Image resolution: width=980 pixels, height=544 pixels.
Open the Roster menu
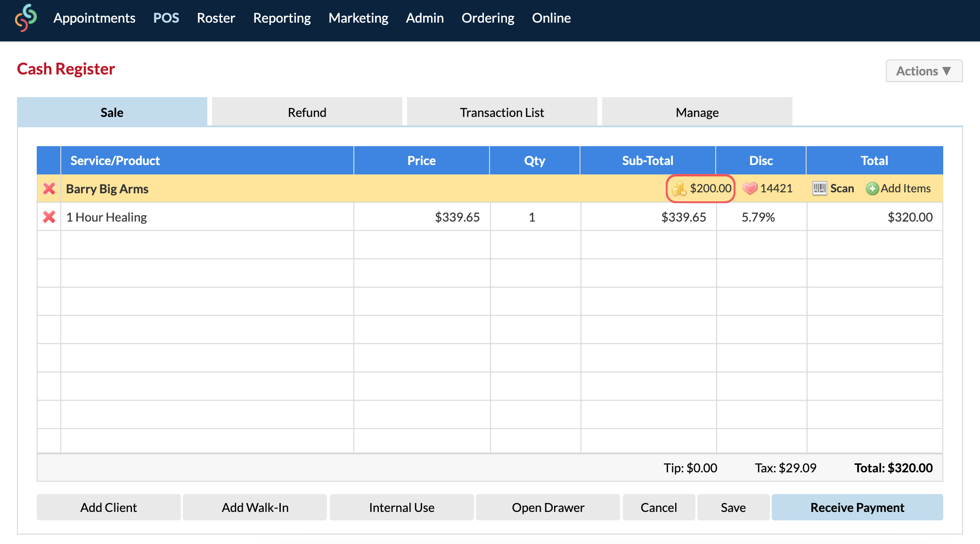216,18
